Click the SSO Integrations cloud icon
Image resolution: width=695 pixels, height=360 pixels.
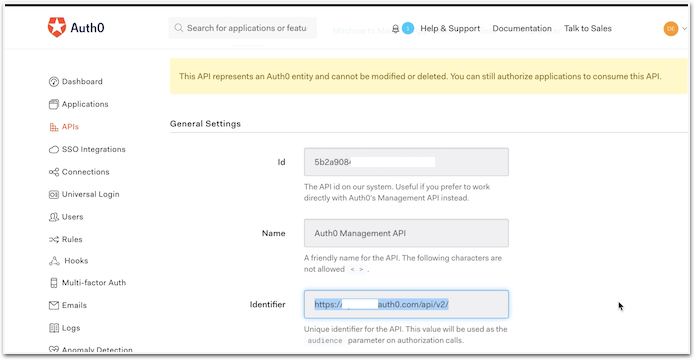coord(54,149)
